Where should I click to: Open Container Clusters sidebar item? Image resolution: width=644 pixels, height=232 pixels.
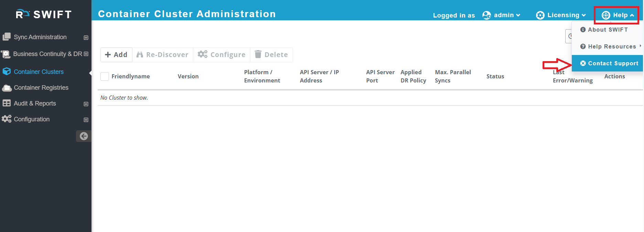[x=39, y=71]
